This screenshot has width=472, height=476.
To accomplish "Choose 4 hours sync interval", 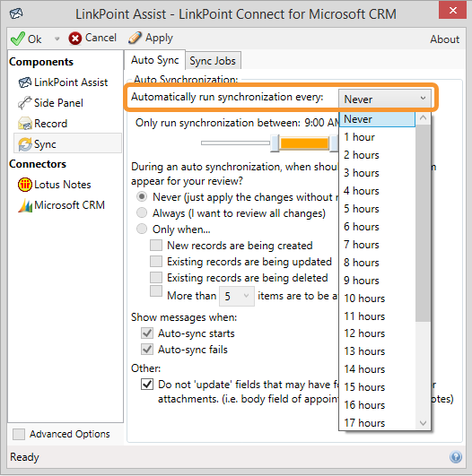I will (377, 191).
